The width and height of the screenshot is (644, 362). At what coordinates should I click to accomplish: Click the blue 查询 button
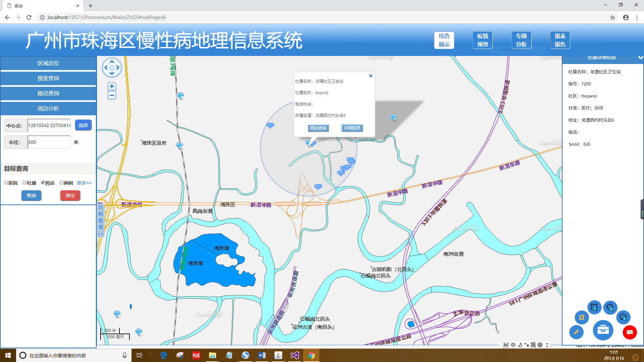31,195
